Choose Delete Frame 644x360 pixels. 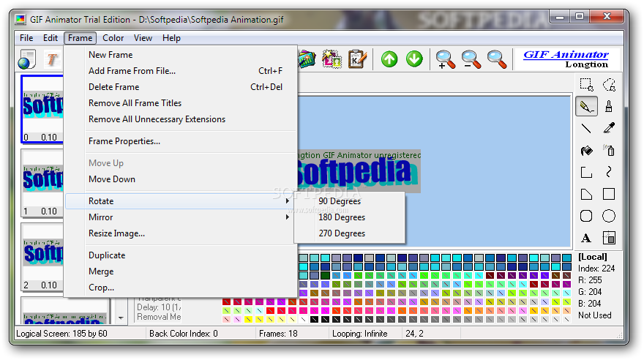pos(180,86)
